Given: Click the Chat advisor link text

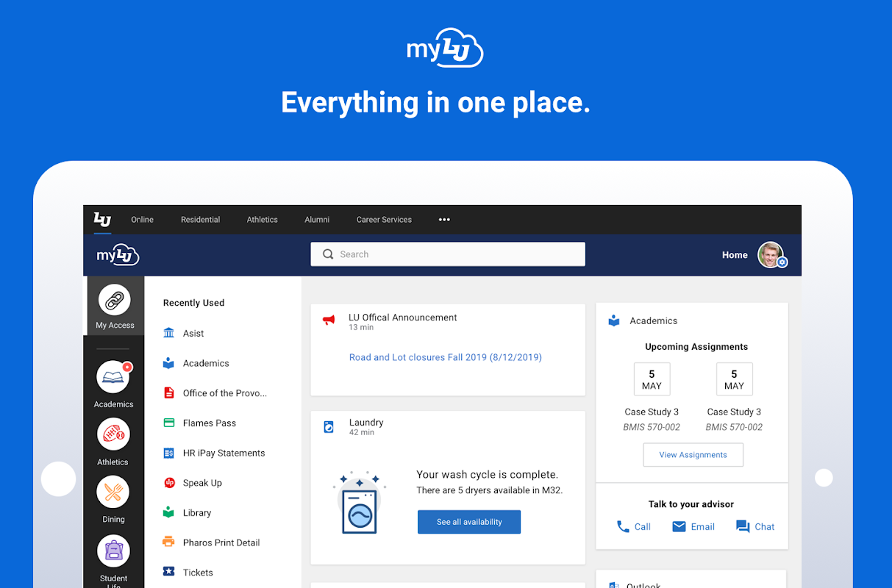Looking at the screenshot, I should (765, 526).
